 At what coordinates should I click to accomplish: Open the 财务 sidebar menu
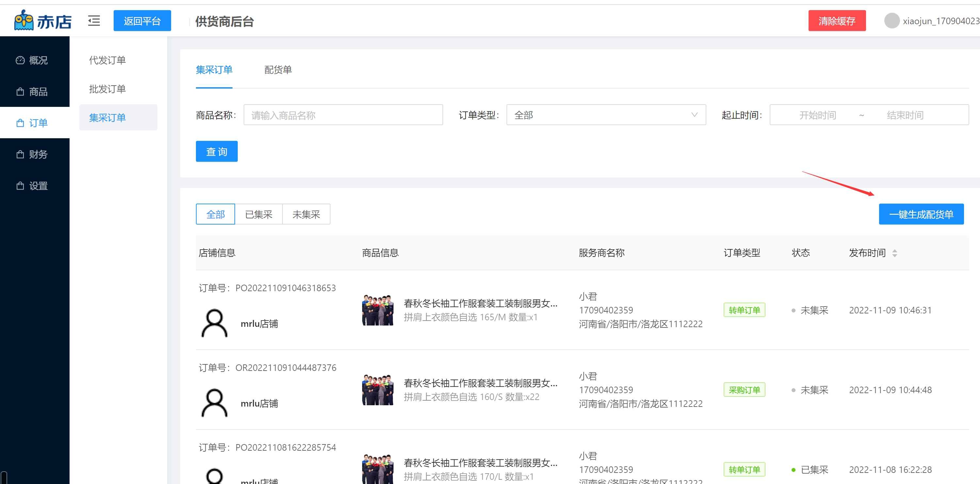pos(35,154)
